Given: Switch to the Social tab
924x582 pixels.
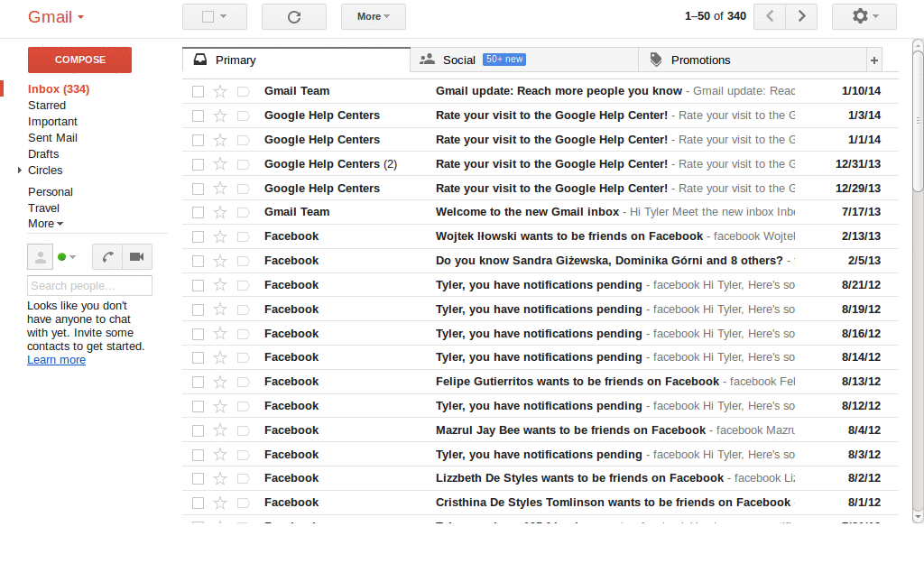Looking at the screenshot, I should click(x=524, y=60).
